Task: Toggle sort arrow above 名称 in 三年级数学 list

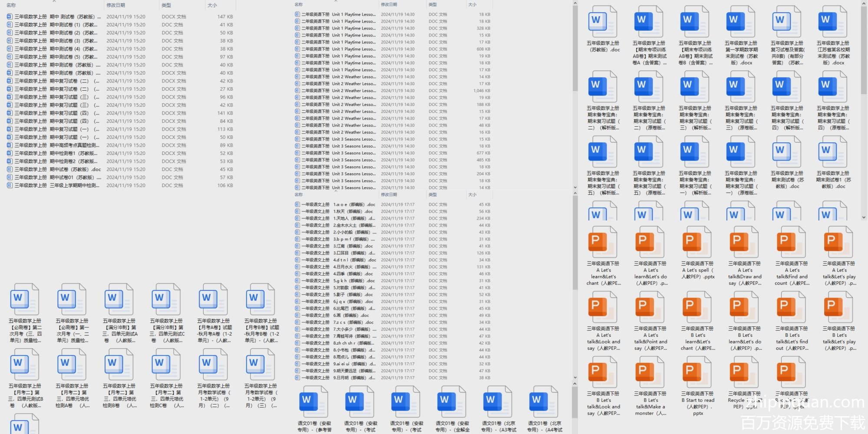Action: (x=54, y=1)
